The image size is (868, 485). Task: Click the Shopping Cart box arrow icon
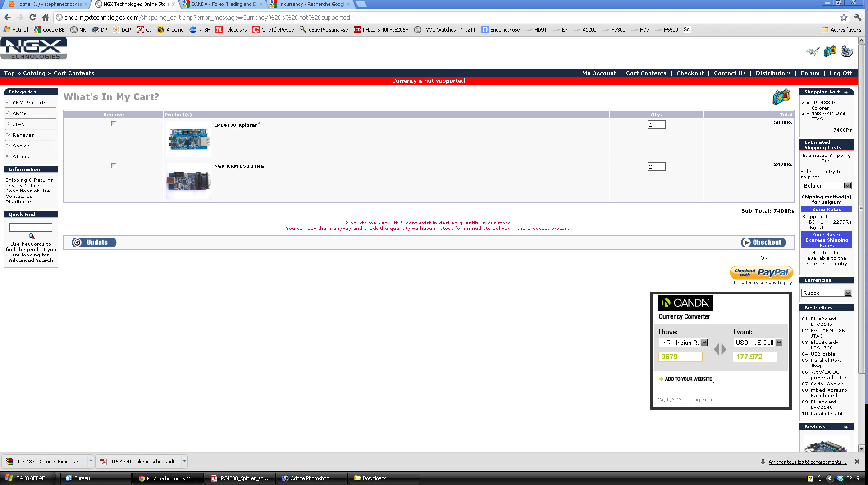point(846,92)
